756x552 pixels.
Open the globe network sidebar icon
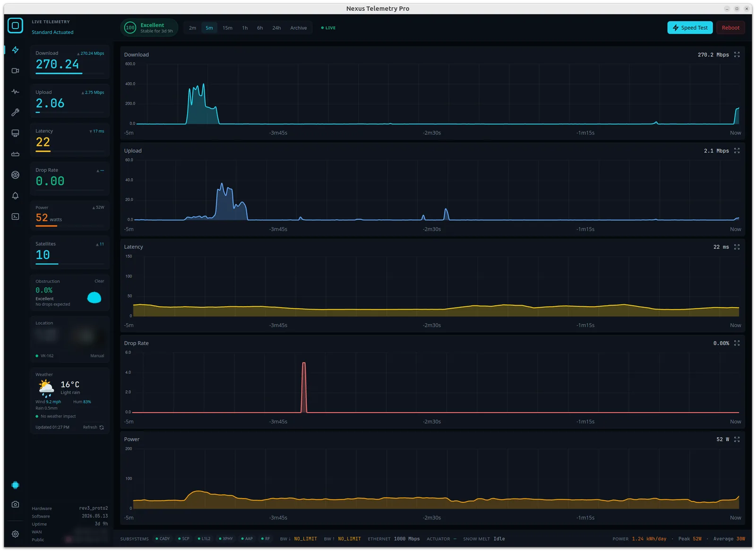[x=15, y=174]
